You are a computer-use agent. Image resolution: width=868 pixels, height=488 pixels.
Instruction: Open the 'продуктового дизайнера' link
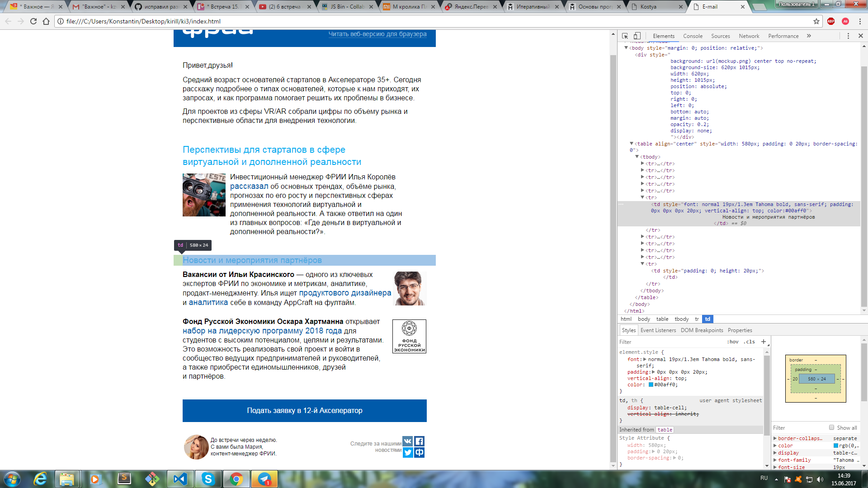point(345,293)
